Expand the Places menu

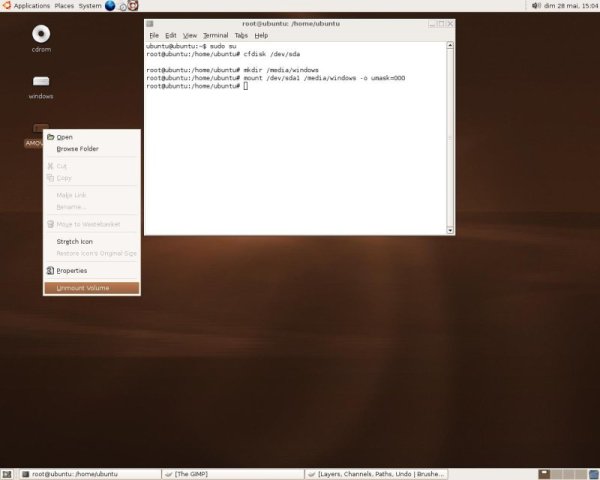pos(64,6)
